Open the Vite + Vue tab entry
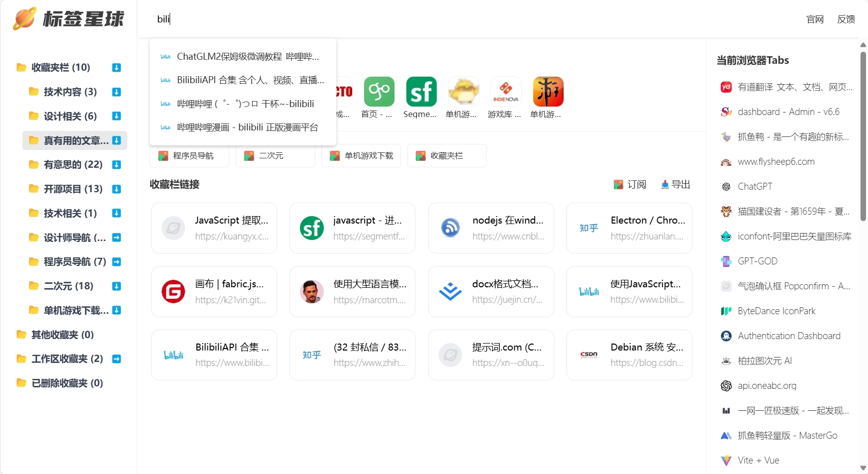 758,461
